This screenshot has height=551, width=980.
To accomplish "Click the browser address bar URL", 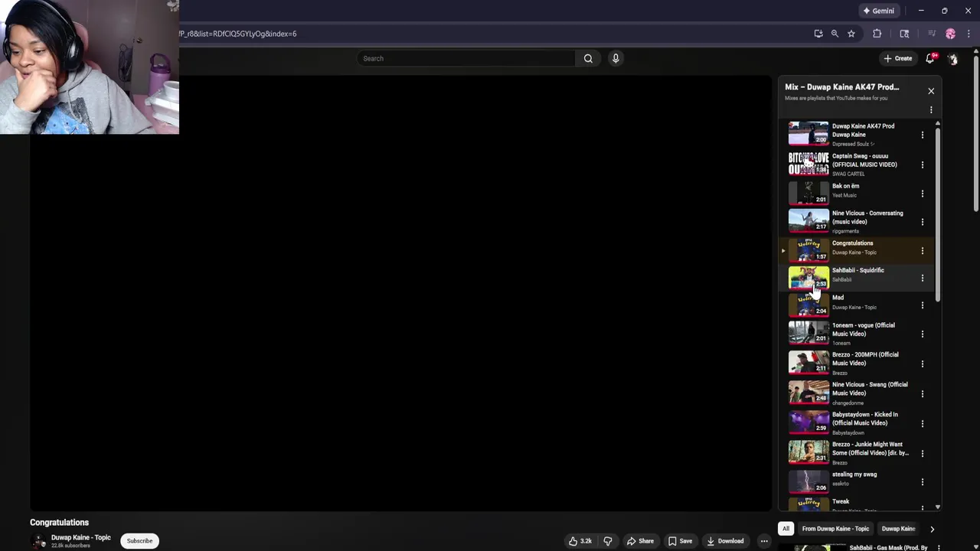I will [x=239, y=34].
